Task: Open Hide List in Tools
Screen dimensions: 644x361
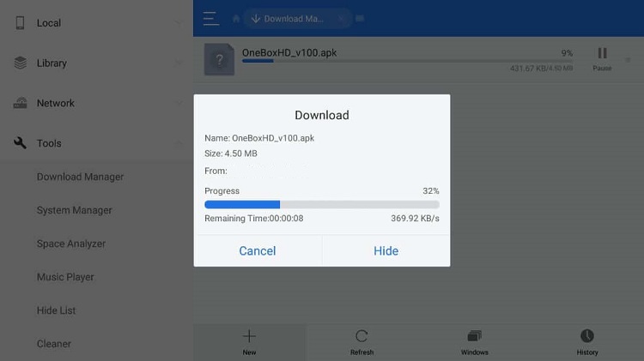Action: click(x=57, y=310)
